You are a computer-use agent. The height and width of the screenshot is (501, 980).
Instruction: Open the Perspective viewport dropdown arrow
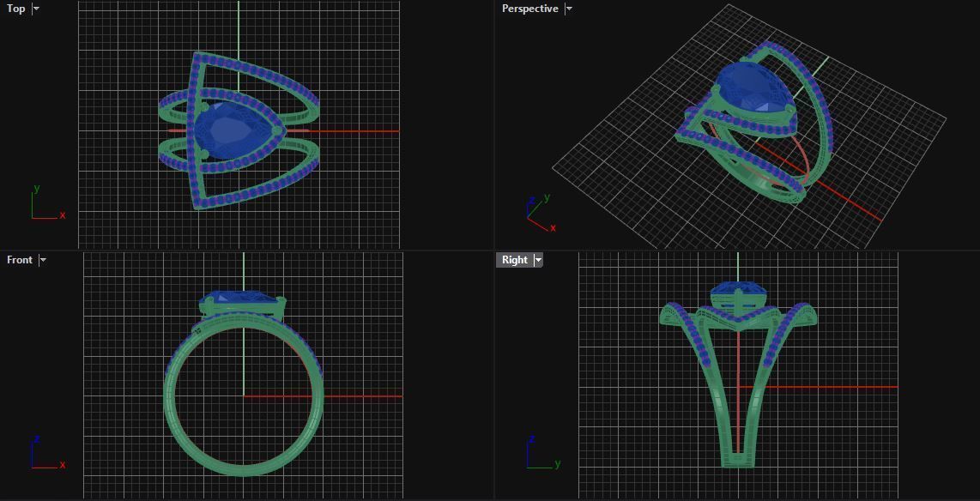[x=568, y=9]
